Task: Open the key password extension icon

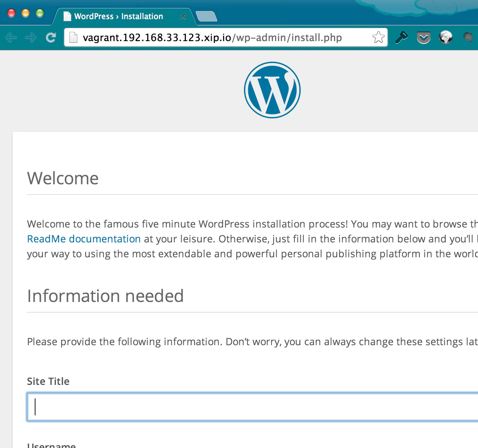Action: (401, 37)
